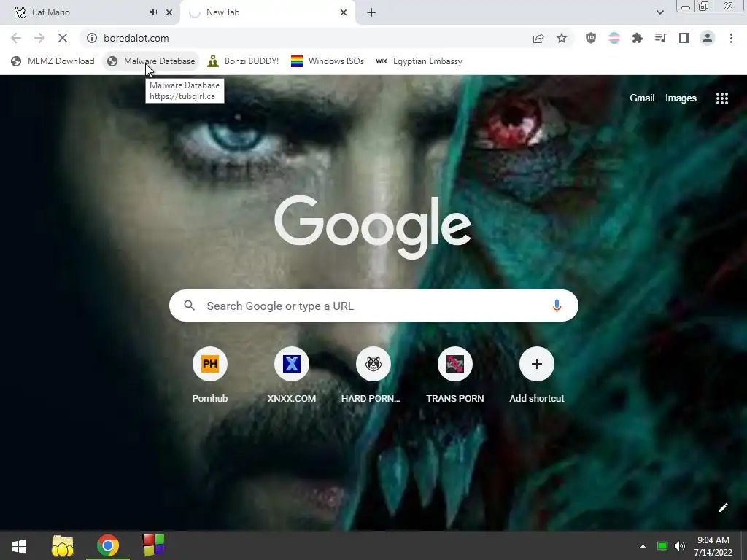747x560 pixels.
Task: Bookmark this tab with the star icon
Action: (x=562, y=38)
